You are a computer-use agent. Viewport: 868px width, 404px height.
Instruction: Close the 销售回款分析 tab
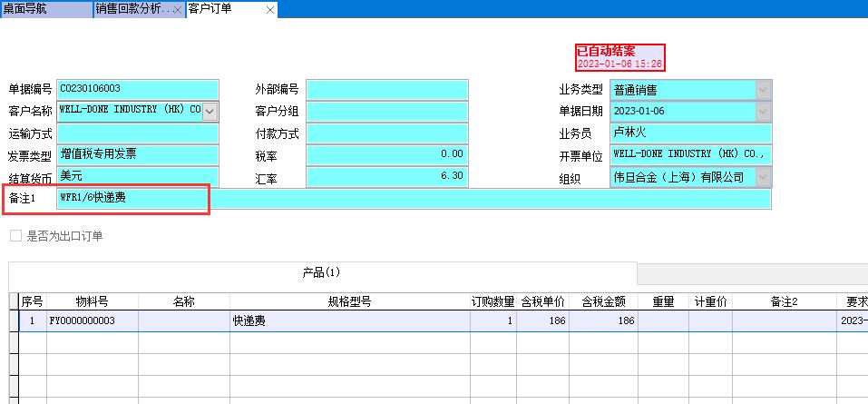177,9
